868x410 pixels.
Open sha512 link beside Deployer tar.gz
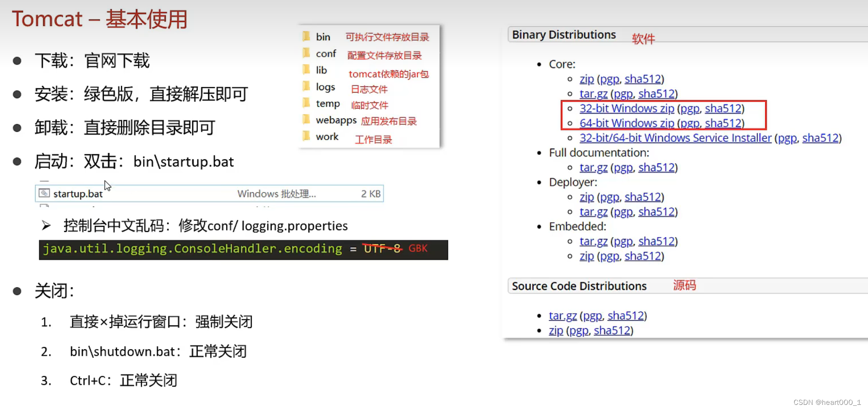(x=657, y=212)
